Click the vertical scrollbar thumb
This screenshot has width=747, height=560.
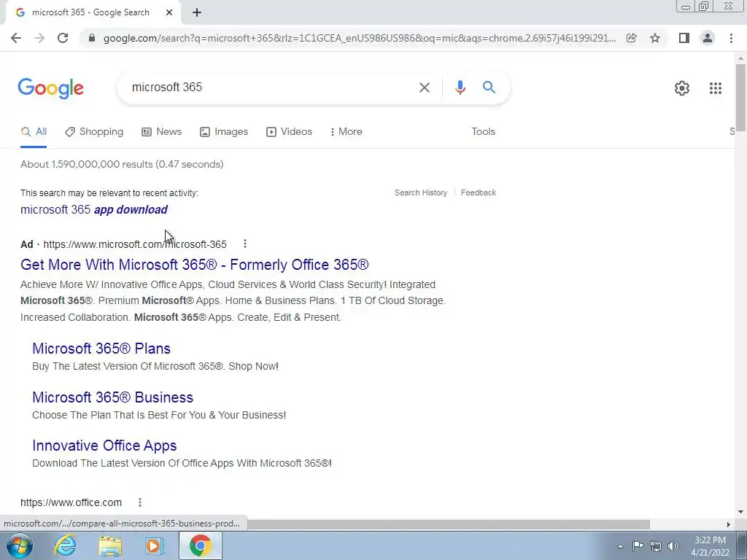point(740,97)
